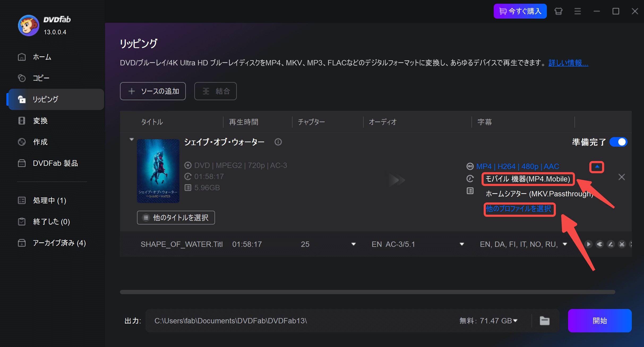This screenshot has width=644, height=347.
Task: Click the ソースの追加 button
Action: [x=153, y=91]
